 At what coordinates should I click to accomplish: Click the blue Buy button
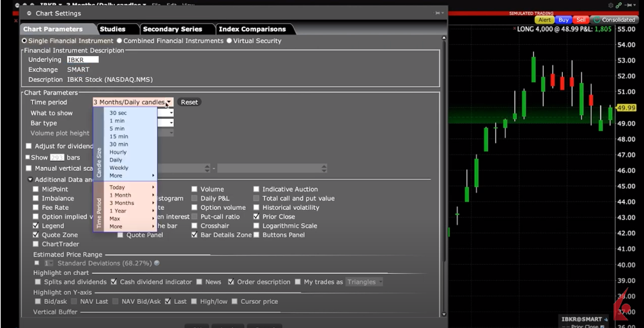563,20
